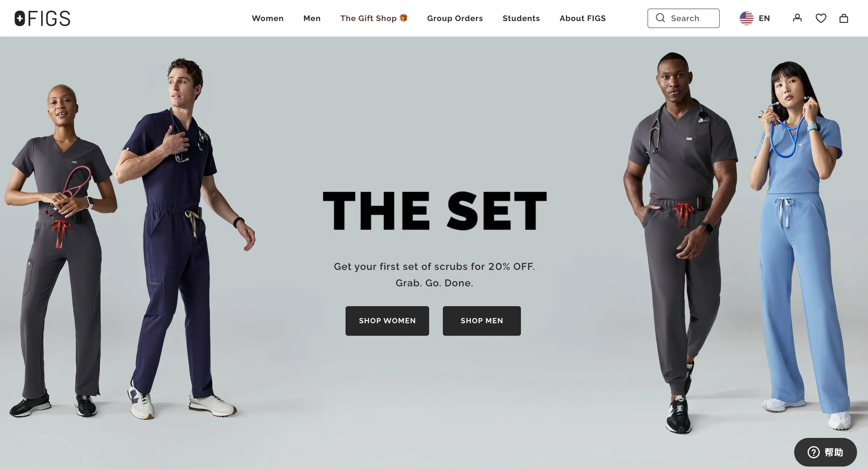
Task: Click THE SET hero headline
Action: pos(434,211)
